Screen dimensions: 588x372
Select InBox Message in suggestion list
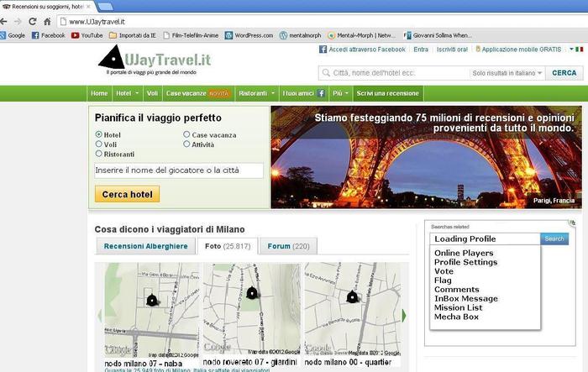[x=466, y=298]
